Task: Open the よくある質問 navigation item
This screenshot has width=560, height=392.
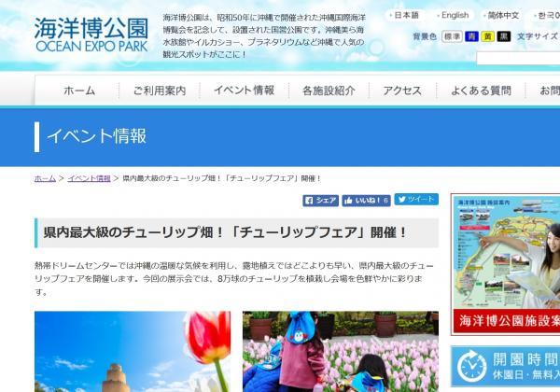Action: pyautogui.click(x=481, y=91)
